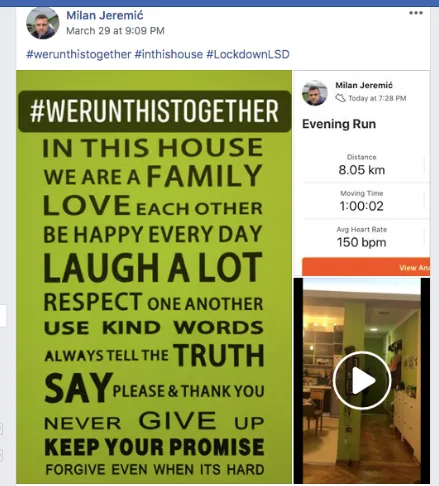
Task: Click the #WERUNTHISTOGETHER banner on the image
Action: [155, 111]
